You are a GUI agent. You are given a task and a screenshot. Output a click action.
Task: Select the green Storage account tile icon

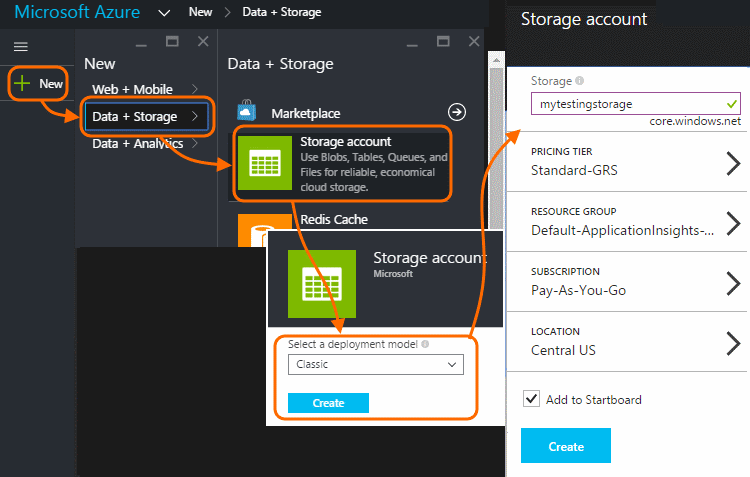coord(265,163)
